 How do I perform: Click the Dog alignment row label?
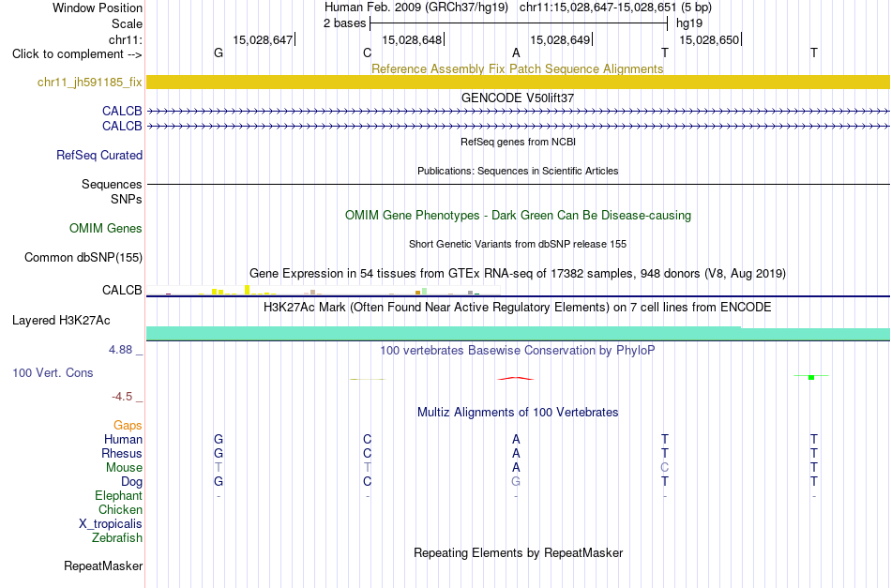click(x=132, y=482)
